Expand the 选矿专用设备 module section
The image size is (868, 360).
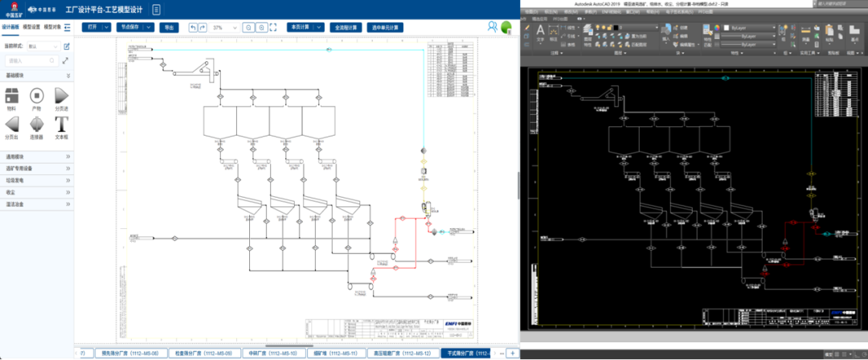[36, 169]
